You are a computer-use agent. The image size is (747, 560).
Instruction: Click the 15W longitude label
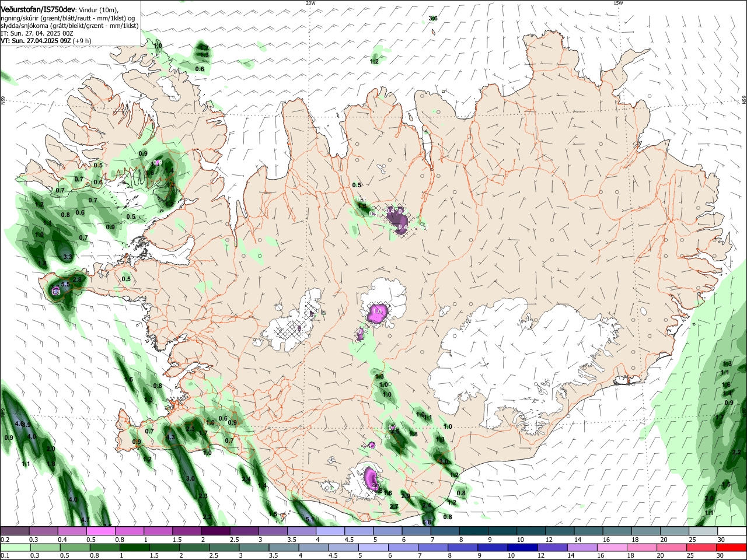coord(618,3)
